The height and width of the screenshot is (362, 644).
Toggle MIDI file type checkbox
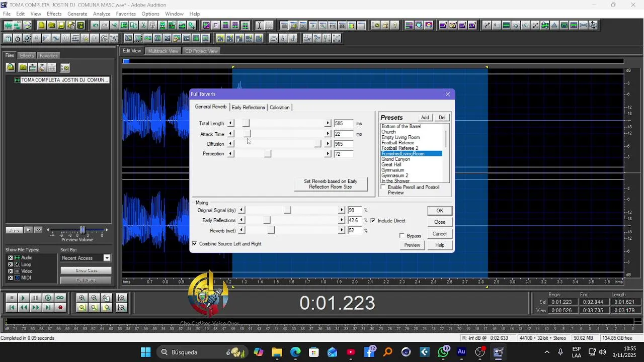coord(10,277)
